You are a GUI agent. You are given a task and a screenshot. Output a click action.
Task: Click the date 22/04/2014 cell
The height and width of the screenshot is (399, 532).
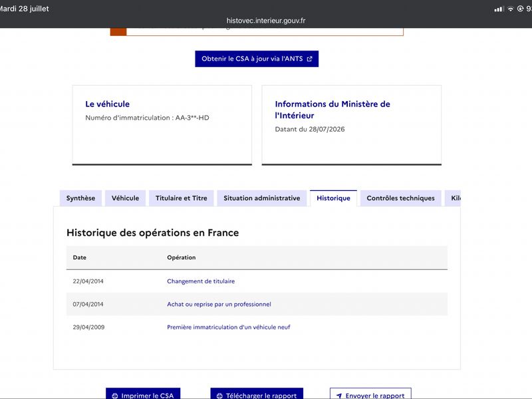(x=88, y=281)
